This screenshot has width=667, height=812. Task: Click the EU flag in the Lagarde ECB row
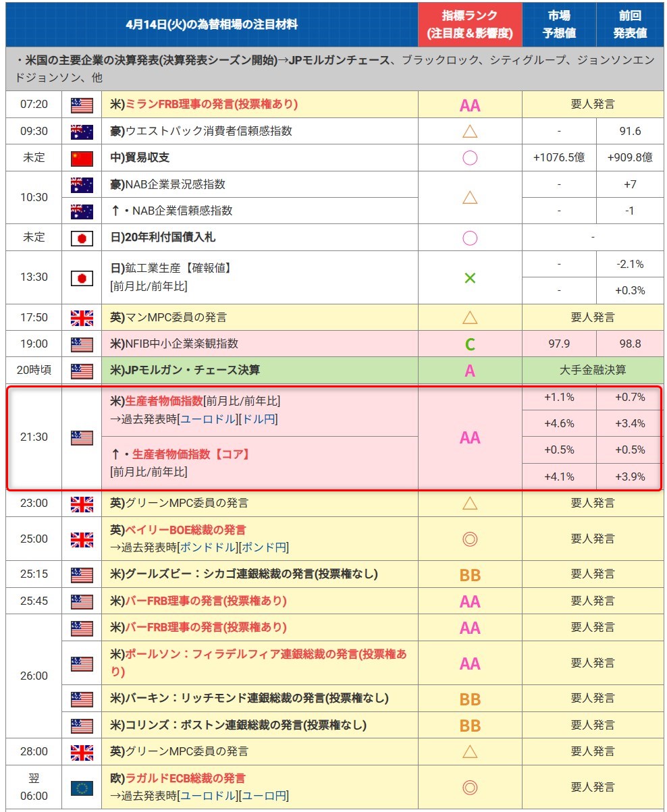pos(82,787)
